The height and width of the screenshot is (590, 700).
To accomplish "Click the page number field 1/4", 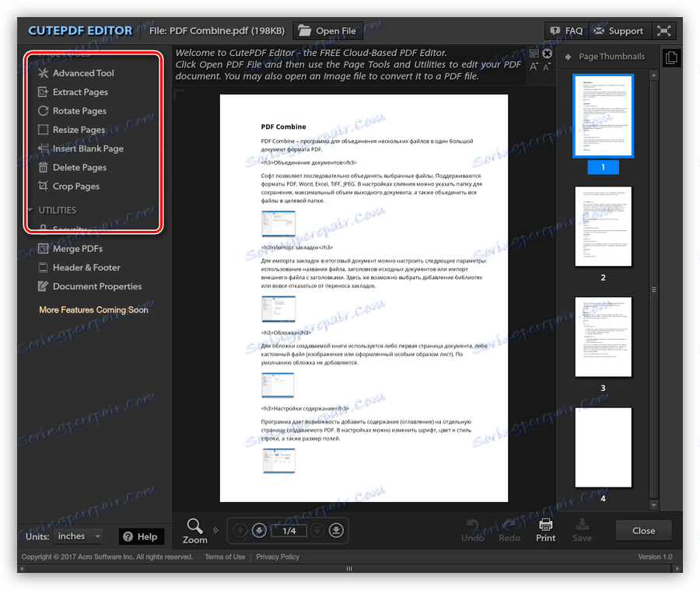I will (x=289, y=531).
